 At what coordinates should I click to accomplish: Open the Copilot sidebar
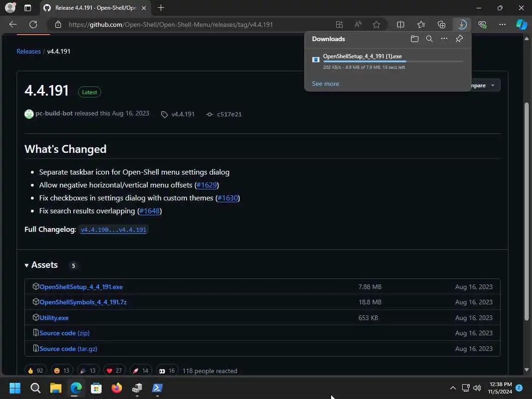click(x=521, y=24)
